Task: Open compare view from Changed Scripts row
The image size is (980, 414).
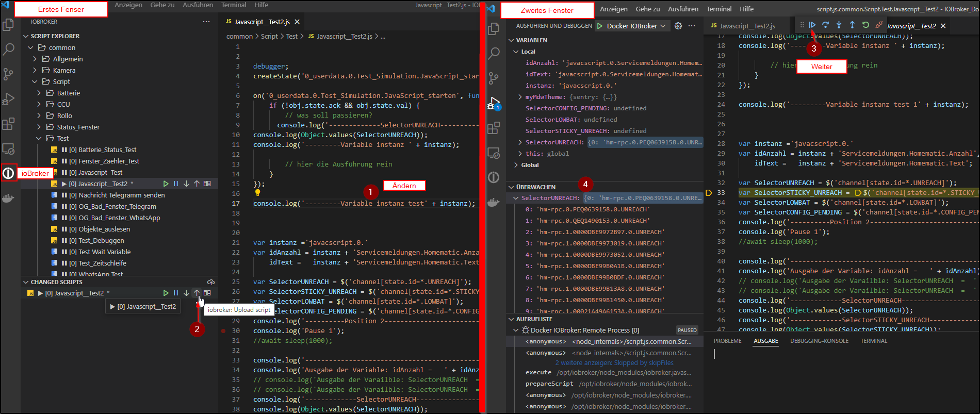Action: pos(207,293)
